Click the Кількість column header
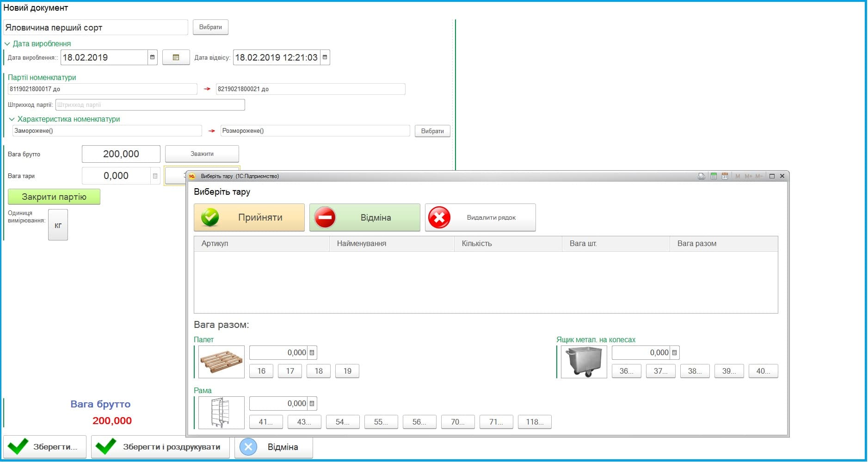 [508, 244]
